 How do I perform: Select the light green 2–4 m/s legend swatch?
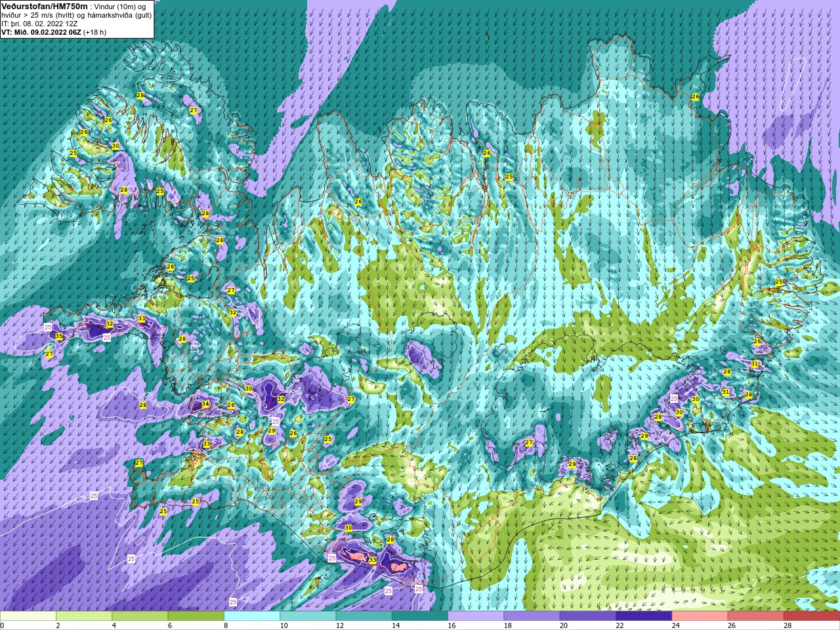[x=84, y=616]
